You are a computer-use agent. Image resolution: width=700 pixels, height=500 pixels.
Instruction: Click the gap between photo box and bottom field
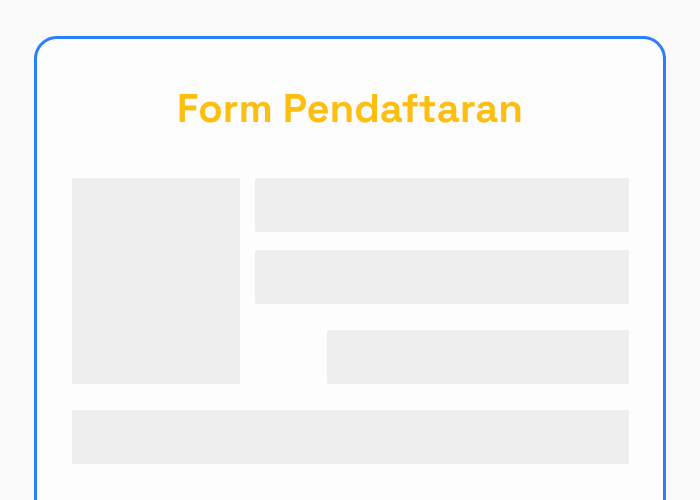tap(155, 397)
